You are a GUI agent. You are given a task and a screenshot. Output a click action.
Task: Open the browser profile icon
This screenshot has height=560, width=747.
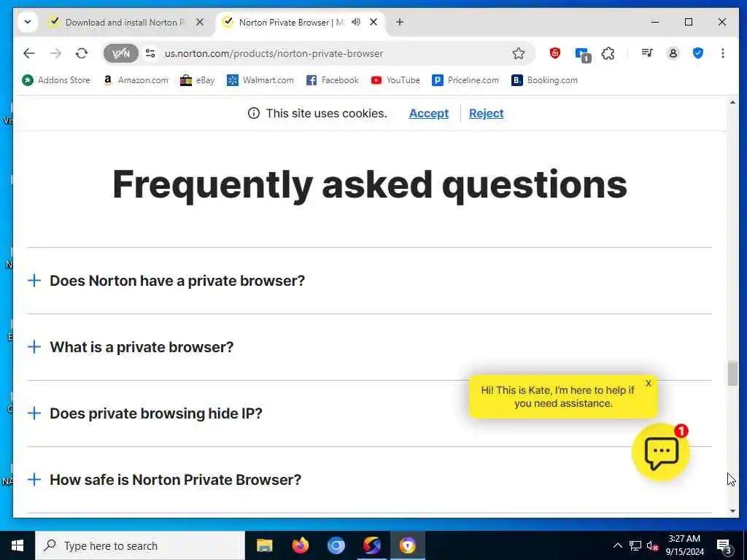pyautogui.click(x=673, y=53)
